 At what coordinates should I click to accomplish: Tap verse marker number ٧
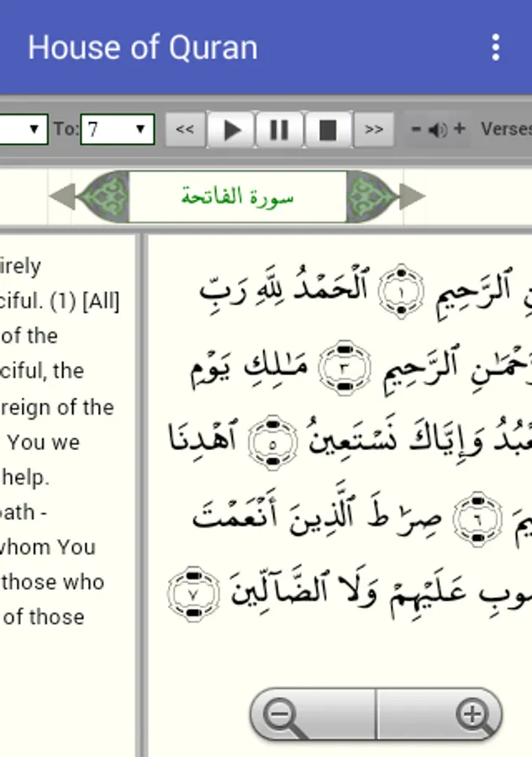point(193,595)
